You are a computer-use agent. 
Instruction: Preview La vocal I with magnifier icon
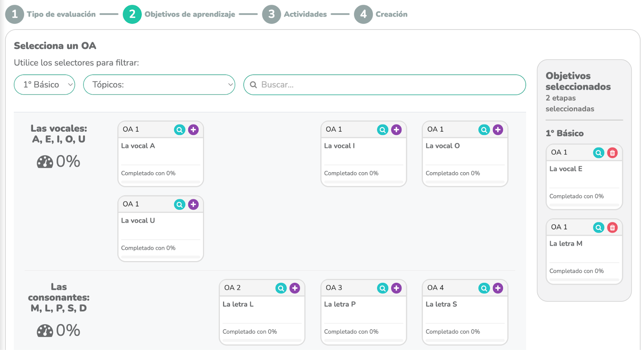click(382, 130)
